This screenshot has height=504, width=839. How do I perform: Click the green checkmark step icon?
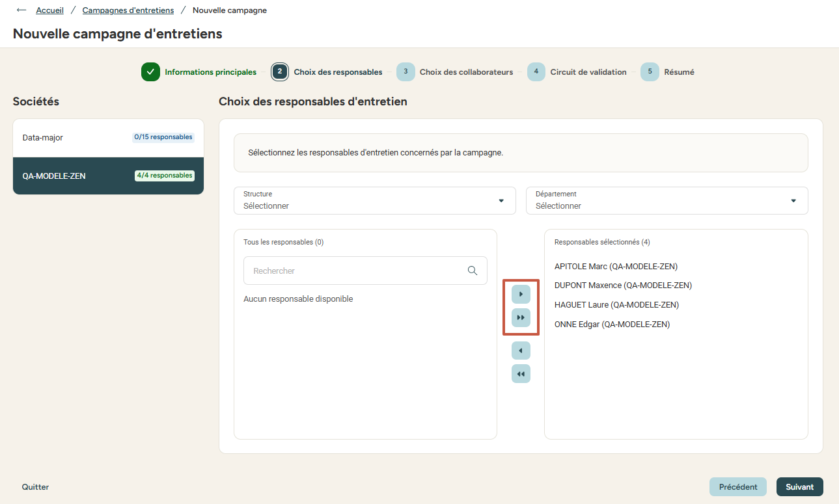150,72
